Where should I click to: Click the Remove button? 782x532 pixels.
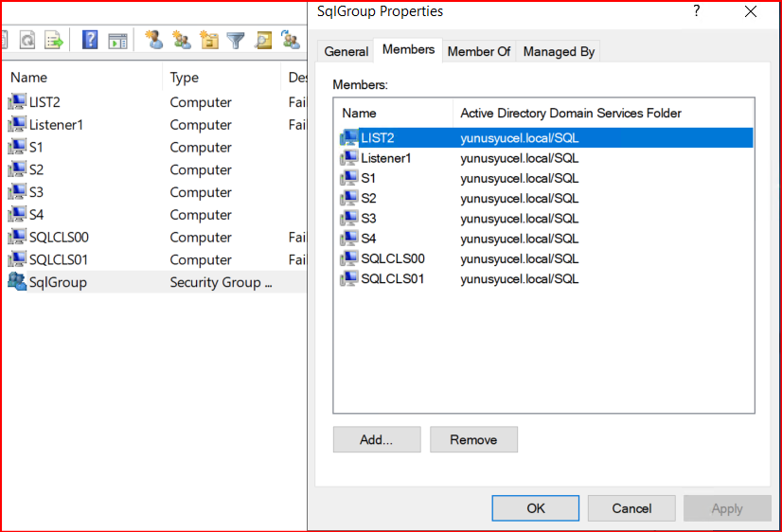pos(473,439)
